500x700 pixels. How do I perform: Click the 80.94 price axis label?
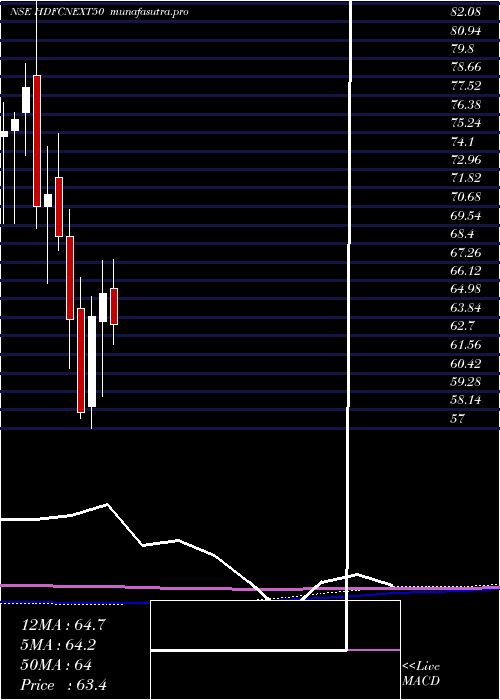[x=465, y=30]
